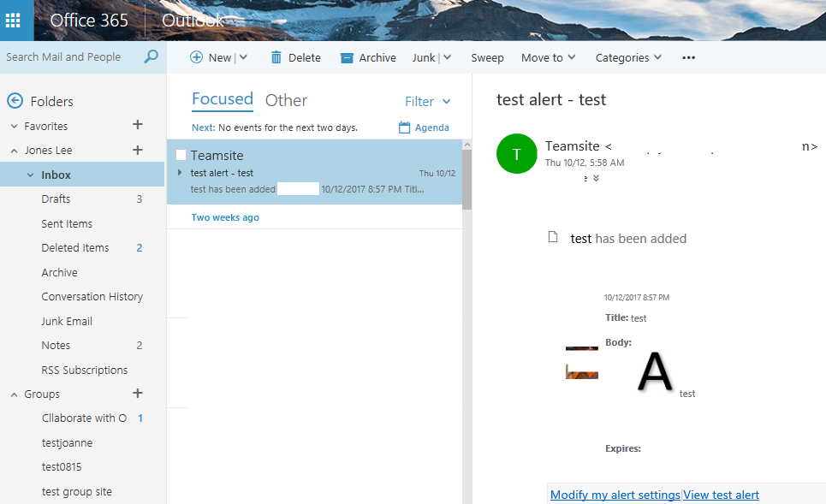Collapse the Inbox folder chevron
Image resolution: width=826 pixels, height=504 pixels.
pos(31,175)
